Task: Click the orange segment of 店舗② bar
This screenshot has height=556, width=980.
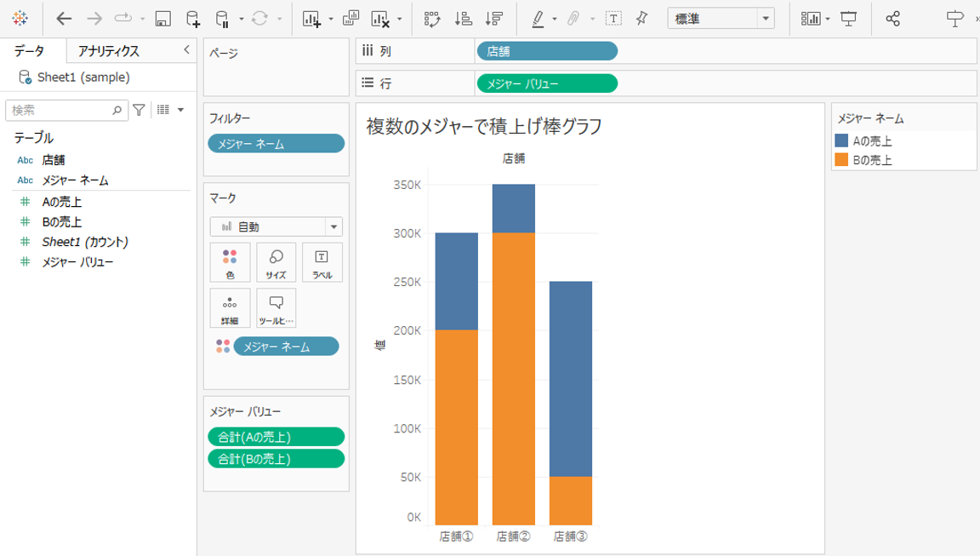Action: 514,378
